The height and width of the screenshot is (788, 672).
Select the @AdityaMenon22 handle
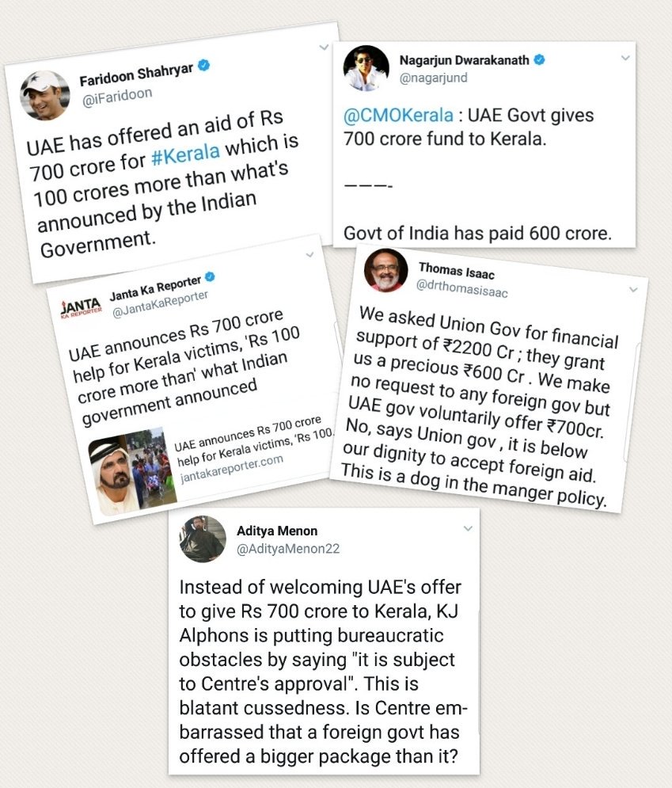click(x=288, y=548)
